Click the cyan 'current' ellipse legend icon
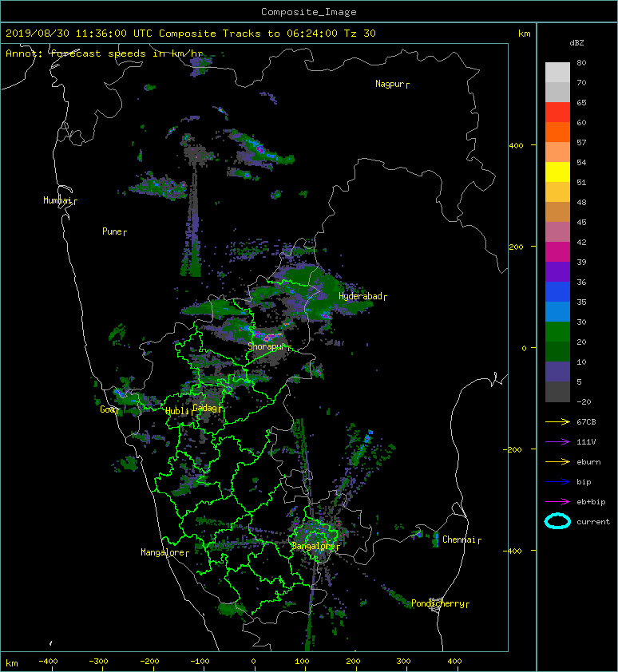Image resolution: width=618 pixels, height=672 pixels. pyautogui.click(x=557, y=522)
